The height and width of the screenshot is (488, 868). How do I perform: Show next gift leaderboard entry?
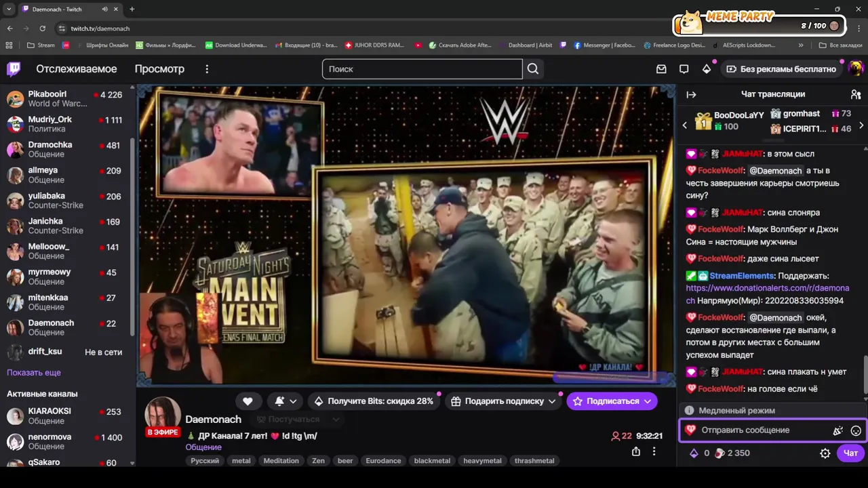(x=861, y=125)
